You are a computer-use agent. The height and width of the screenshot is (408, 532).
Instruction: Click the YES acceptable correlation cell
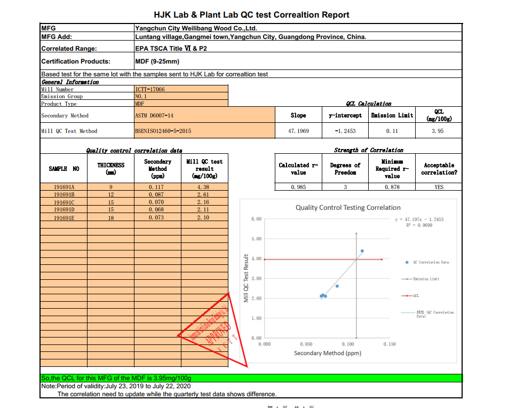coord(439,187)
